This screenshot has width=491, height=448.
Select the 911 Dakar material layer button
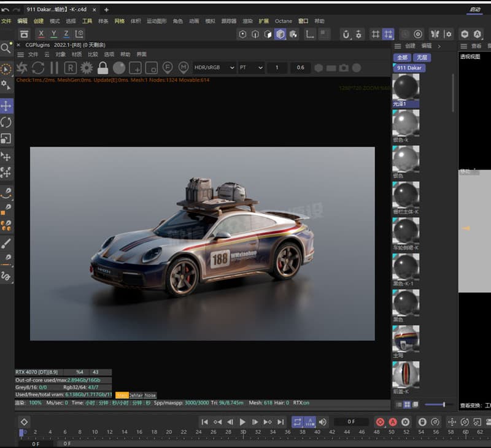[409, 68]
